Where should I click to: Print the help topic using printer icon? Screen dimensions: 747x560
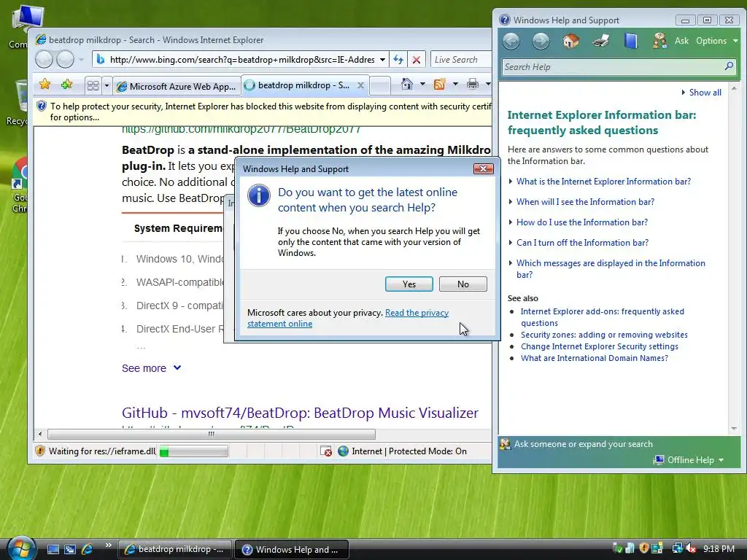point(601,41)
